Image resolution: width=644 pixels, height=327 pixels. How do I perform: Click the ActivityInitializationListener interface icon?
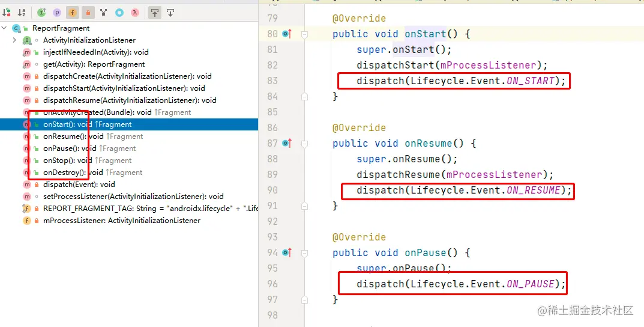click(26, 40)
